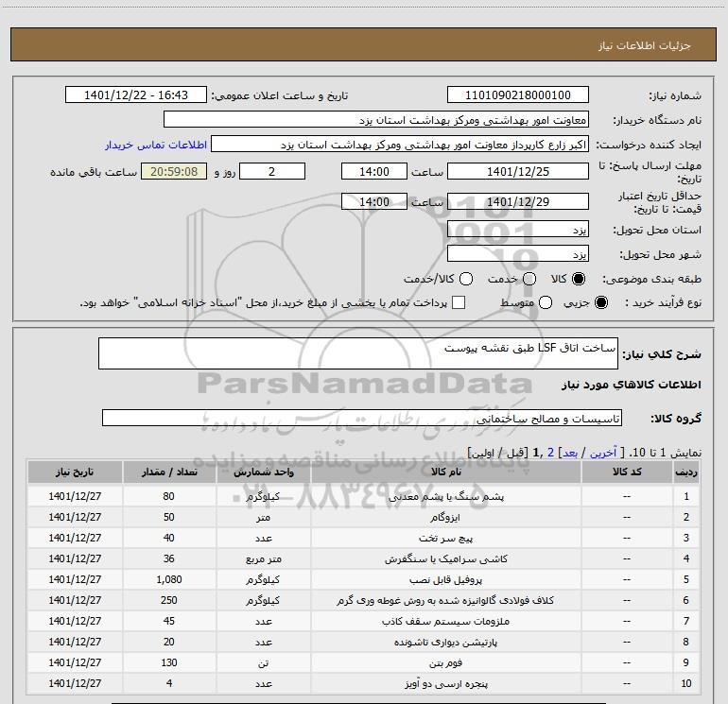
Task: Click the quantity 250 cell
Action: click(169, 600)
